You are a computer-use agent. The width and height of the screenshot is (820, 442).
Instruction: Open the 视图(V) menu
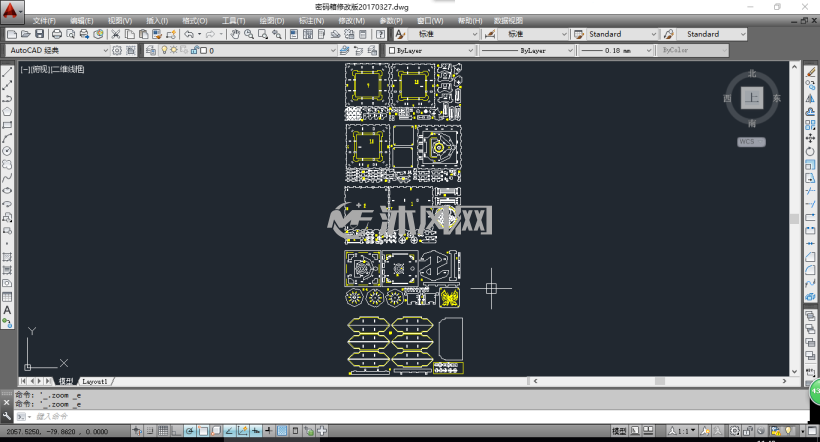point(120,21)
